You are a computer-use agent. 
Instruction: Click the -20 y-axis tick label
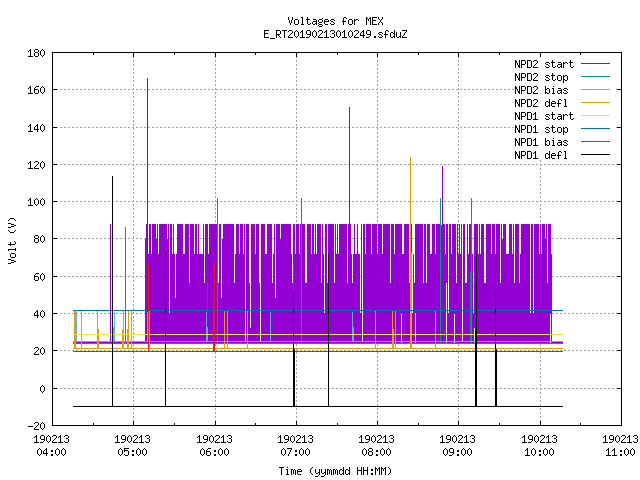tap(36, 426)
